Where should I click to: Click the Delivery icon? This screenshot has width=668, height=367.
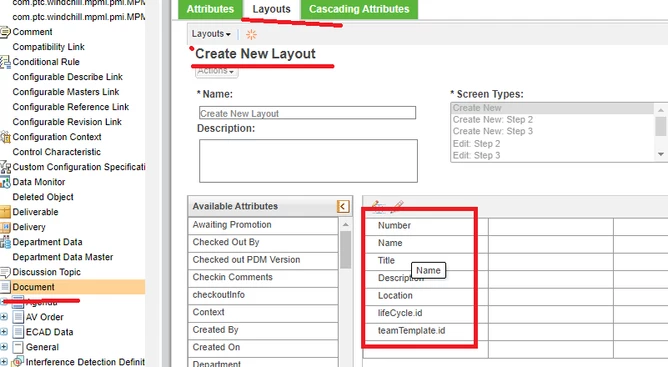click(5, 227)
